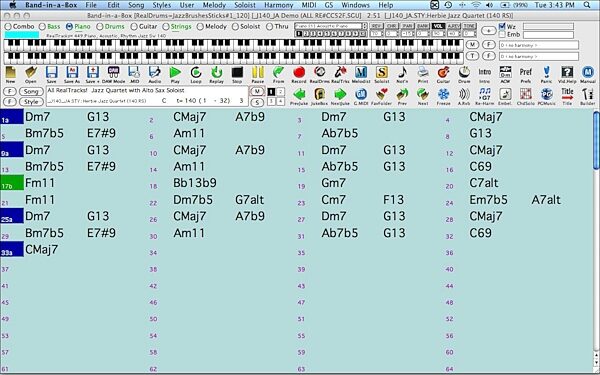Click the Print icon
The image size is (600, 375).
click(x=423, y=74)
